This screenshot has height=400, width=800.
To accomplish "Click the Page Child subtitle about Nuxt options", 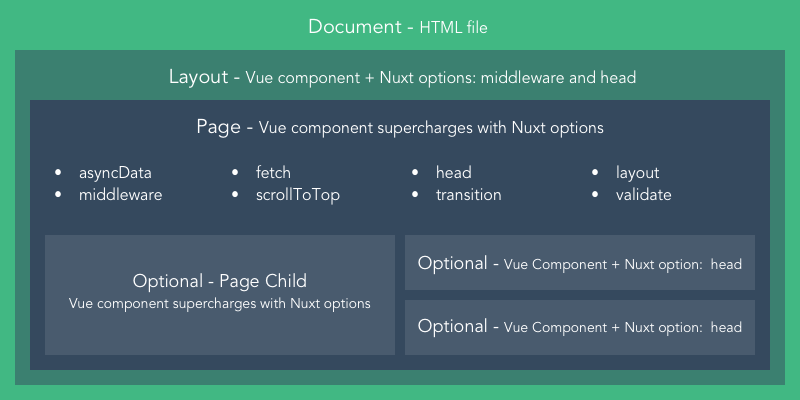I will pyautogui.click(x=219, y=303).
